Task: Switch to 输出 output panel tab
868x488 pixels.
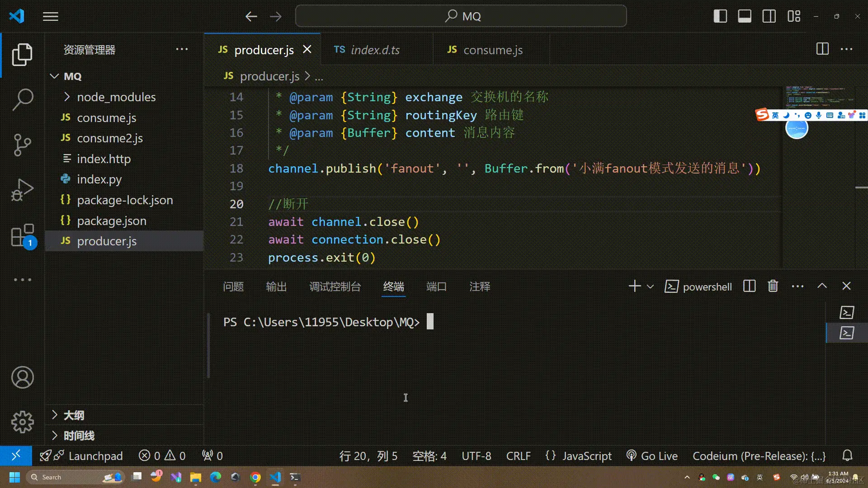Action: 276,287
